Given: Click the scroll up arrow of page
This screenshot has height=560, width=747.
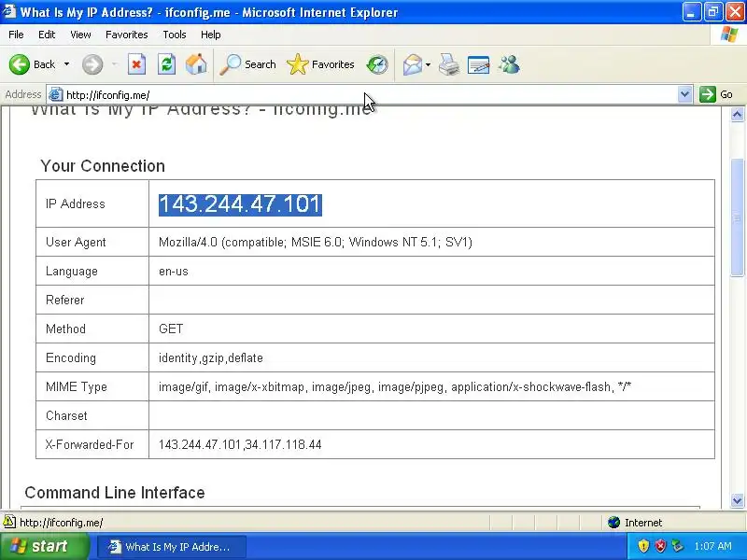Looking at the screenshot, I should point(737,114).
